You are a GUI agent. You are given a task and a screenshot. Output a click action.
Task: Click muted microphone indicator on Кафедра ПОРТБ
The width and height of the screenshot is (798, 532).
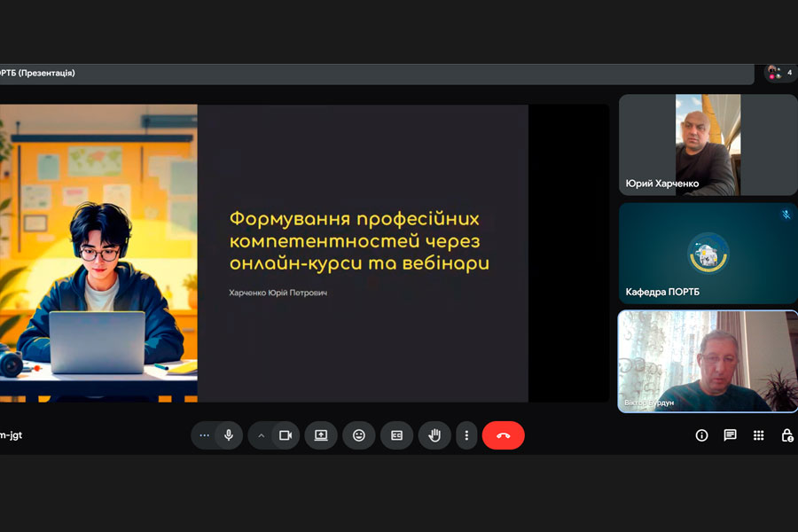click(786, 215)
